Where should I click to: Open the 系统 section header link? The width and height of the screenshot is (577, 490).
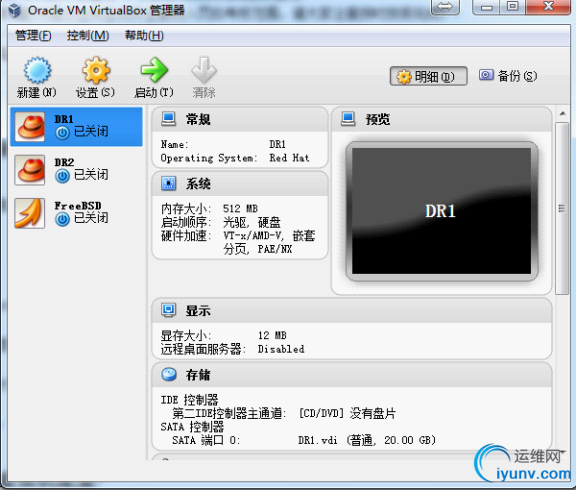click(x=198, y=184)
